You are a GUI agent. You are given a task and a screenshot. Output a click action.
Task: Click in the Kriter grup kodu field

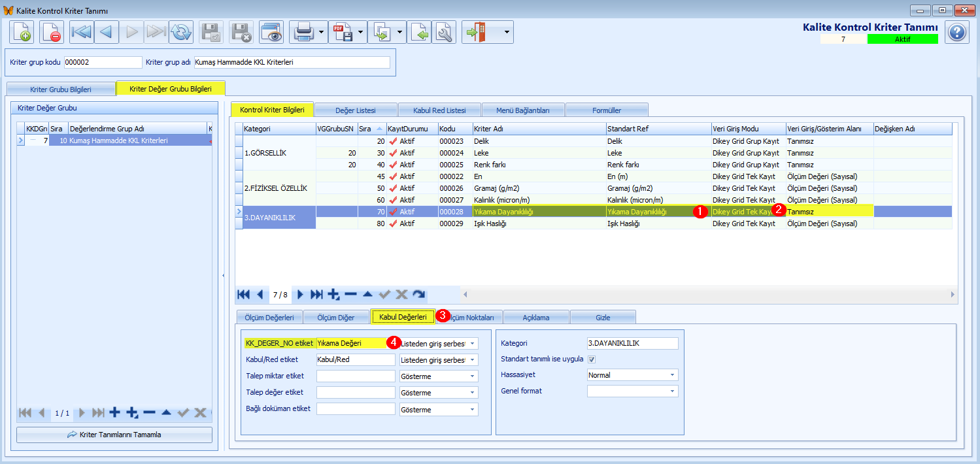pos(103,62)
